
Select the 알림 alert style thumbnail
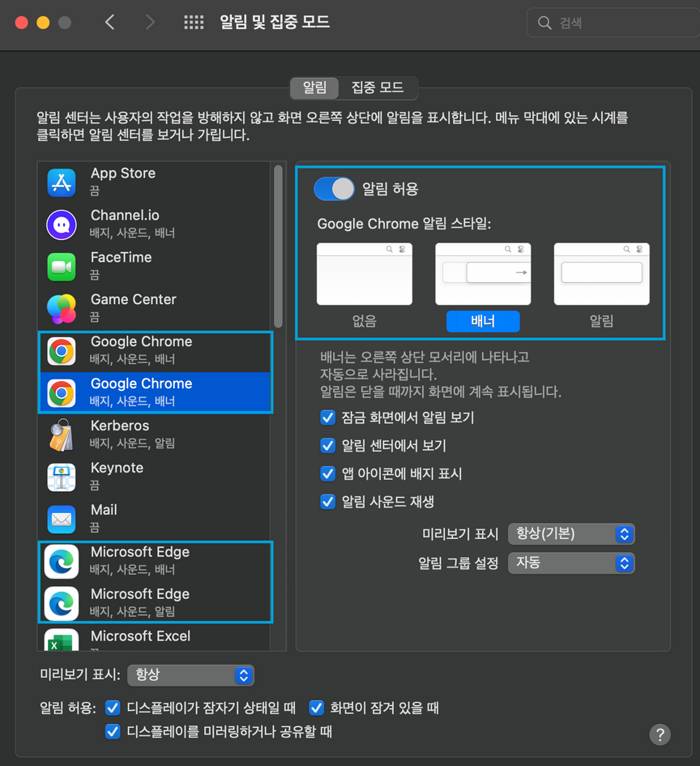[x=601, y=274]
